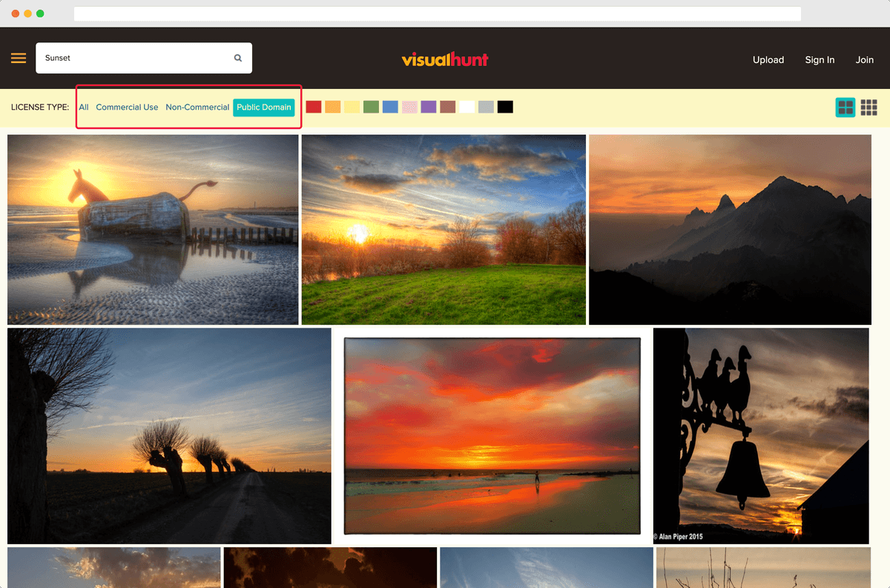Filter by Commercial Use license
Image resolution: width=890 pixels, height=588 pixels.
(127, 108)
